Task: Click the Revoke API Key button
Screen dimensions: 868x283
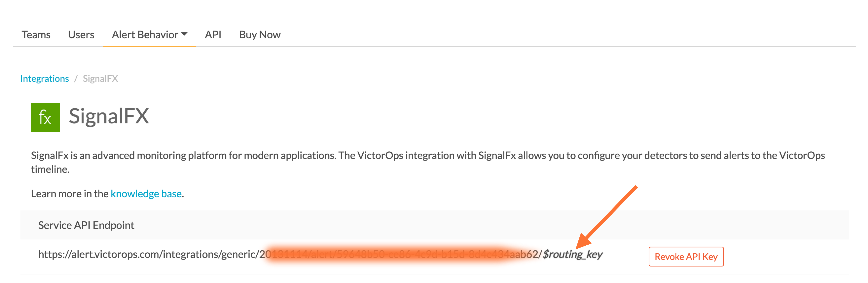Action: [686, 256]
